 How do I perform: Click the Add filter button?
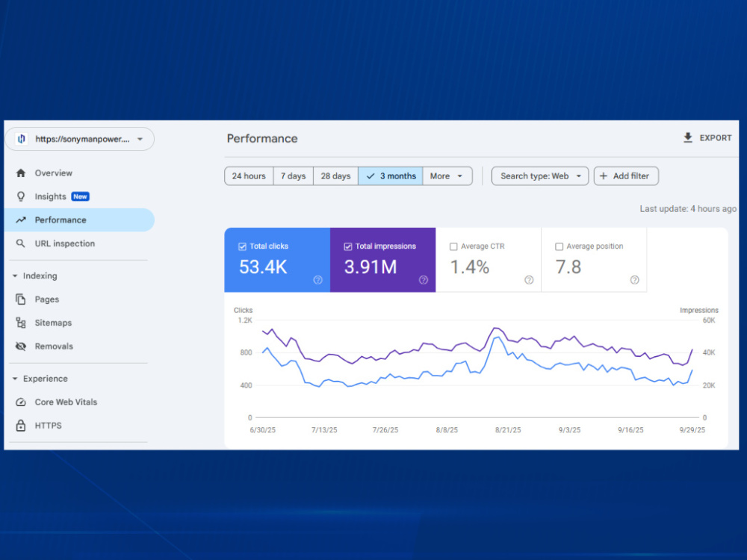click(626, 176)
